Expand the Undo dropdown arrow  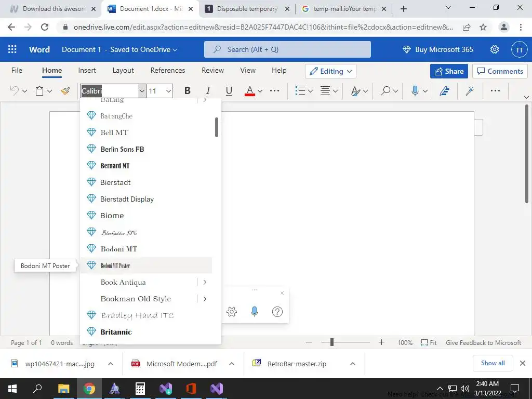click(24, 91)
